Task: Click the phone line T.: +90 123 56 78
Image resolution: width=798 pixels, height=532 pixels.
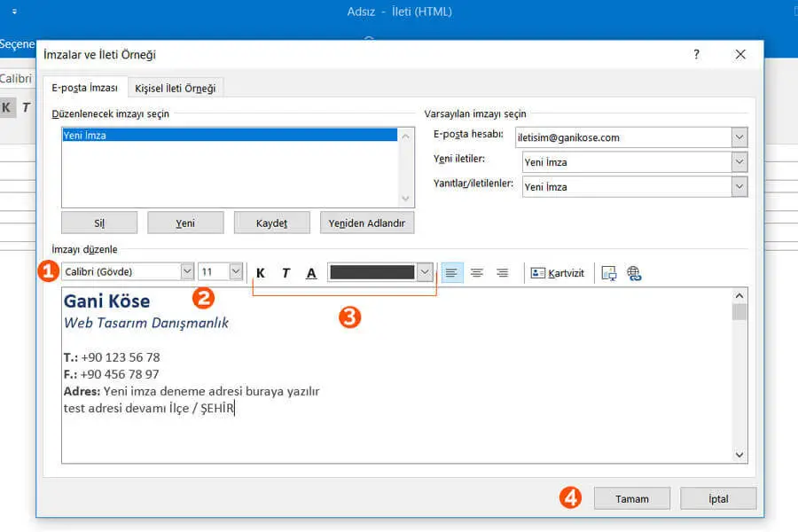Action: pos(112,357)
